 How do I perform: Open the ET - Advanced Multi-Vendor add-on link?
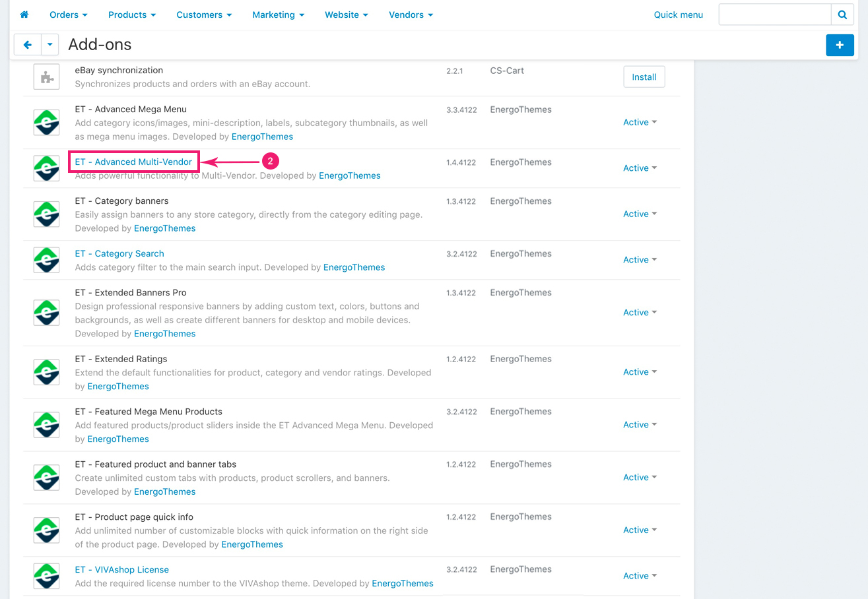pos(133,162)
